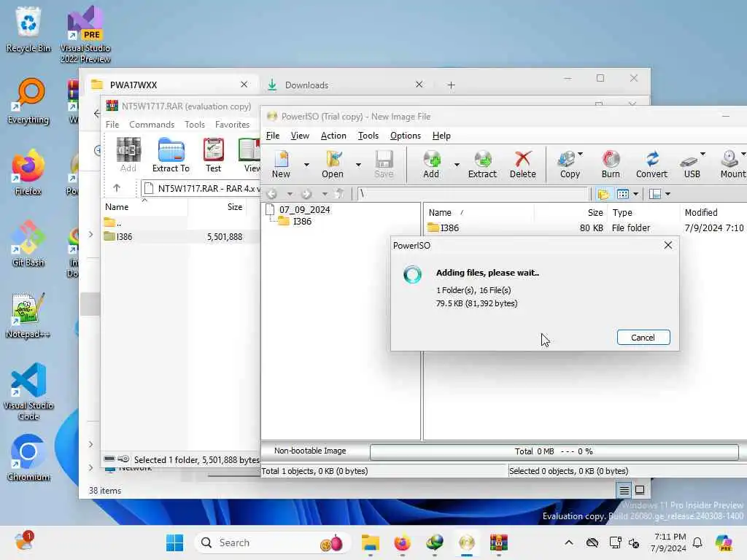Click the red Delete icon in PowerISO

[x=522, y=164]
